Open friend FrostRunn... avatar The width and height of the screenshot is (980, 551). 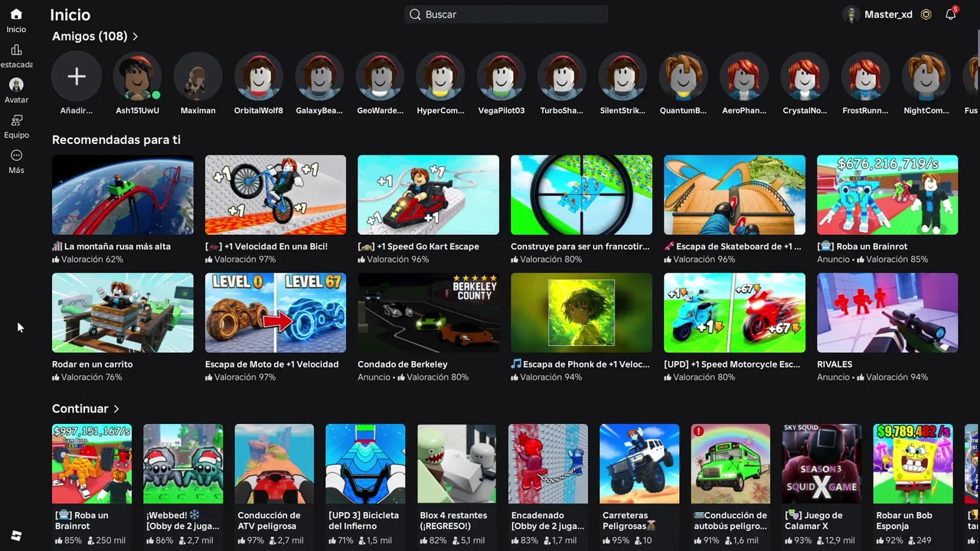pyautogui.click(x=866, y=77)
